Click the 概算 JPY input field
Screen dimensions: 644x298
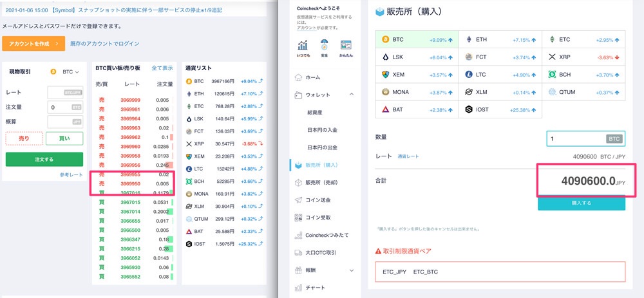click(x=65, y=122)
